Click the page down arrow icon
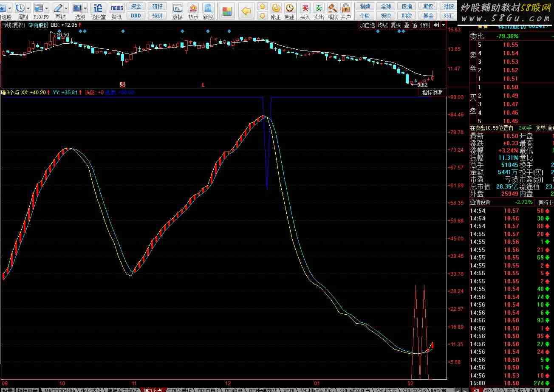This screenshot has height=392, width=554. coord(263,16)
